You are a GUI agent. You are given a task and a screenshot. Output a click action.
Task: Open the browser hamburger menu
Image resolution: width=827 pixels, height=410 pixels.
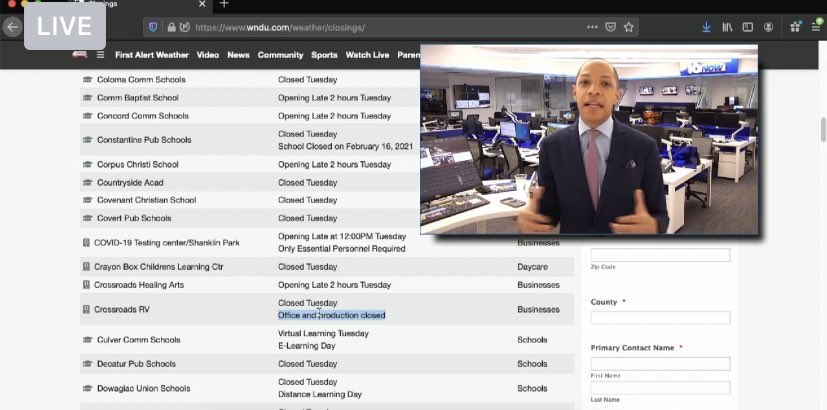816,26
